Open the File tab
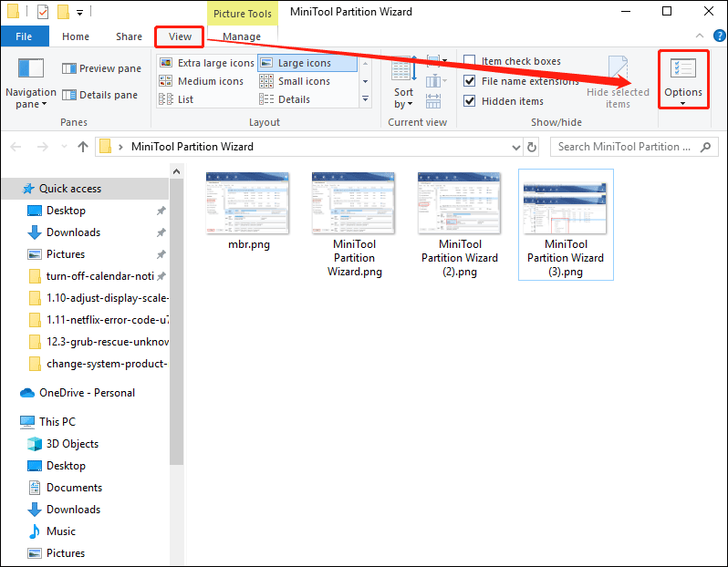Viewport: 728px width, 567px height. tap(24, 36)
